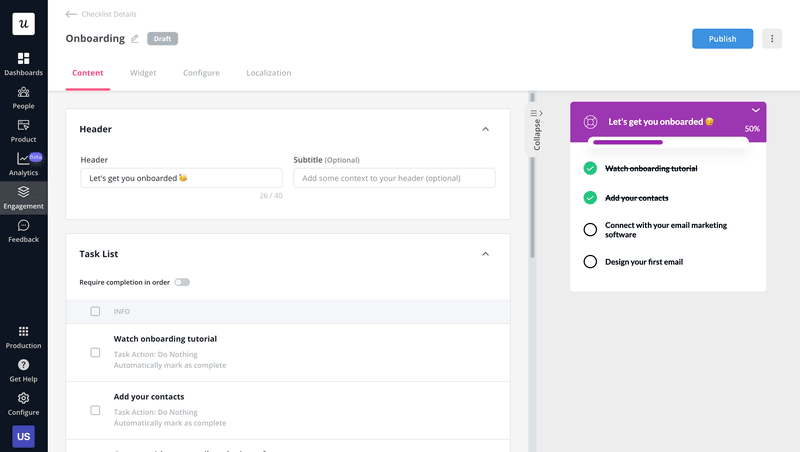The height and width of the screenshot is (452, 800).
Task: Check the select-all box in INFO row
Action: click(x=95, y=311)
